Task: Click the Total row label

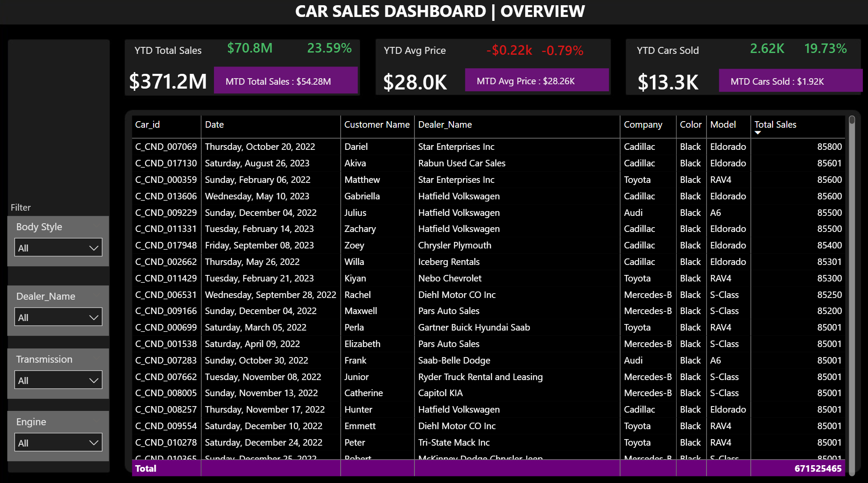Action: (x=145, y=469)
